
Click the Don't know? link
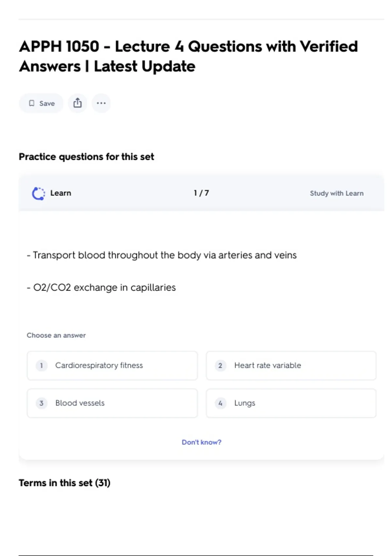pyautogui.click(x=202, y=442)
